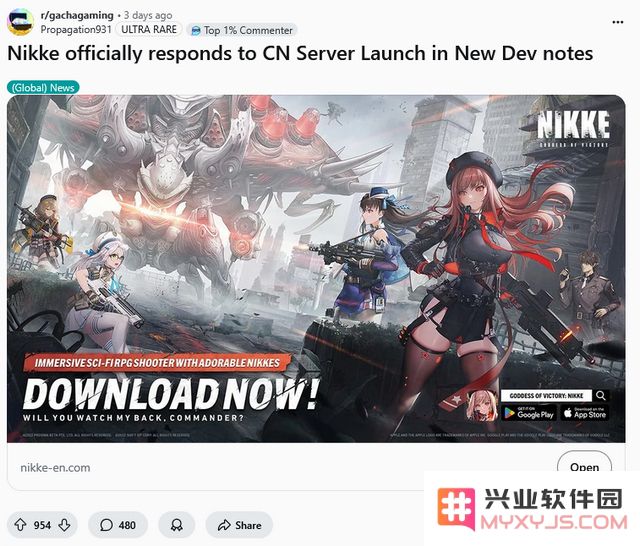Give an award to this post
Image resolution: width=640 pixels, height=546 pixels.
click(x=177, y=525)
